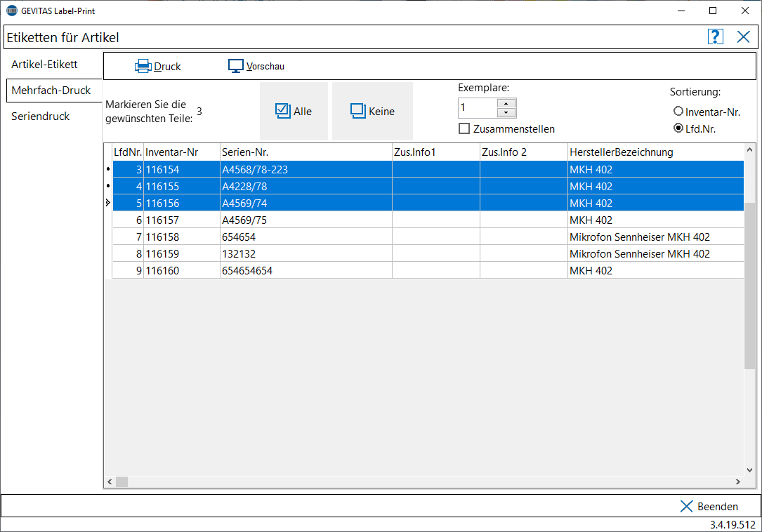The height and width of the screenshot is (532, 762).
Task: Click MKH 402 cell in row 9
Action: [x=655, y=271]
